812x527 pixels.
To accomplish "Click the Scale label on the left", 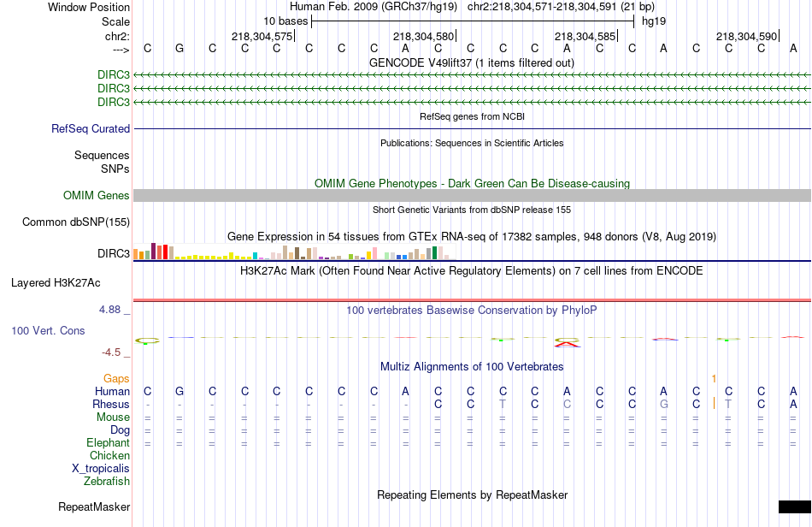I will [x=115, y=21].
